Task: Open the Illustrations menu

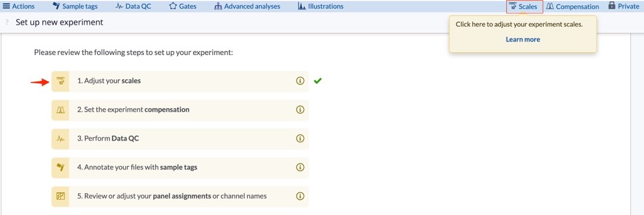Action: pos(320,6)
